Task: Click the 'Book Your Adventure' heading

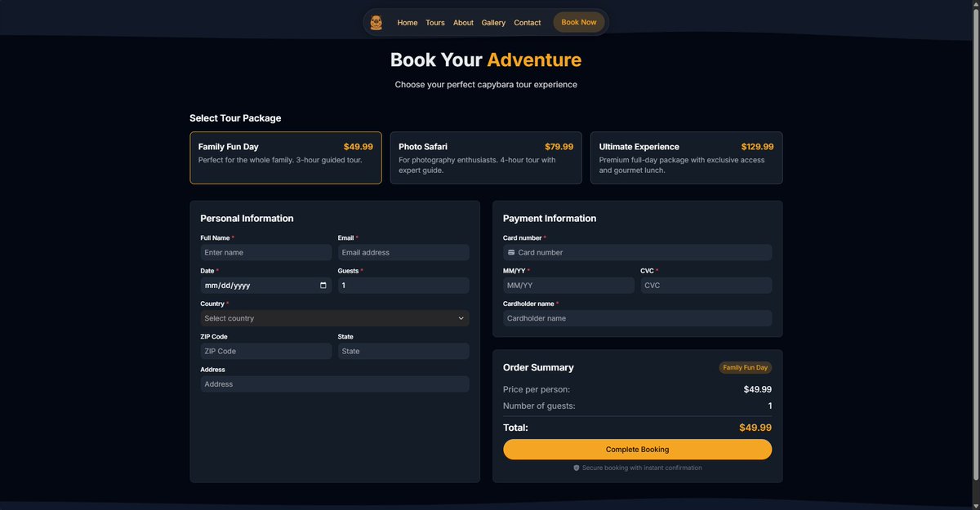Action: click(486, 60)
